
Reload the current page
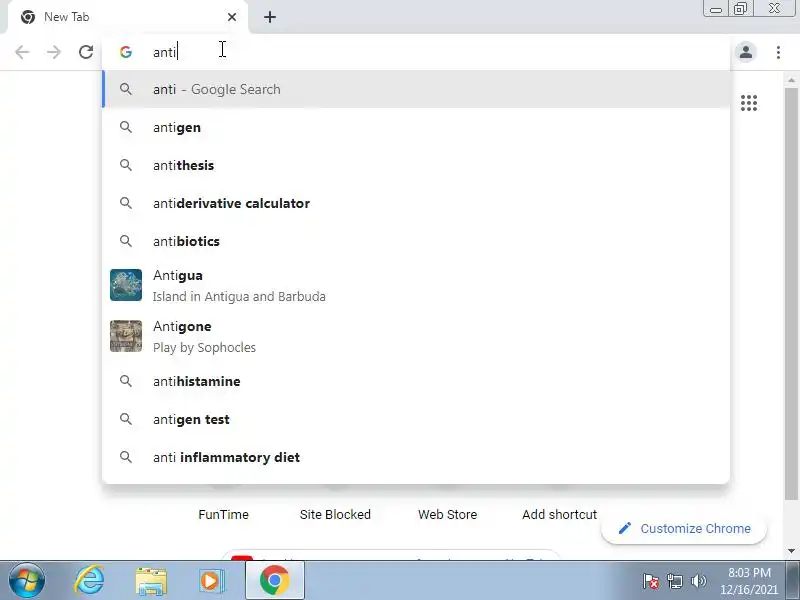click(x=86, y=52)
